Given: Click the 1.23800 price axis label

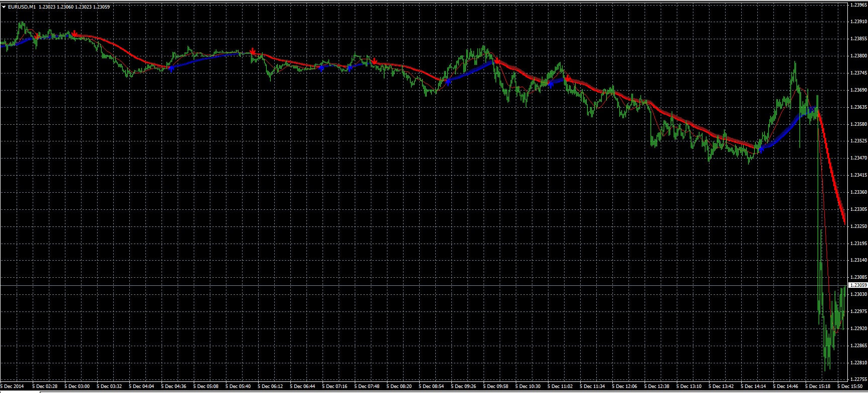Looking at the screenshot, I should [857, 56].
